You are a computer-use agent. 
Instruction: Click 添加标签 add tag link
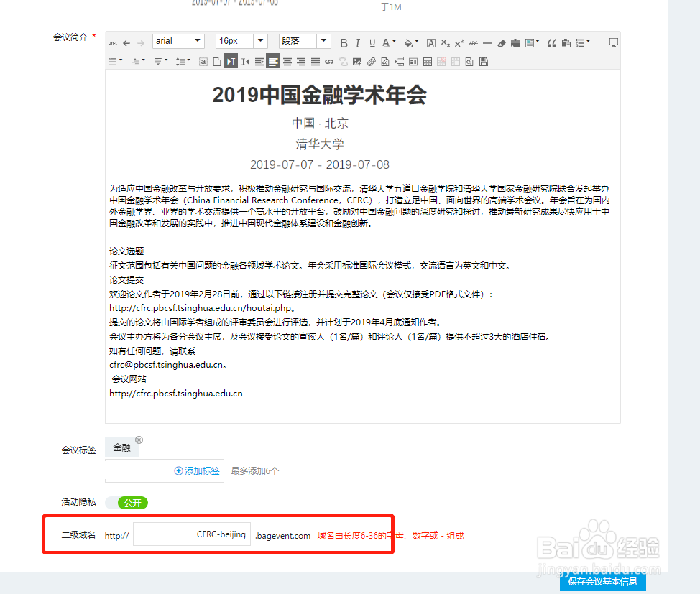point(197,471)
